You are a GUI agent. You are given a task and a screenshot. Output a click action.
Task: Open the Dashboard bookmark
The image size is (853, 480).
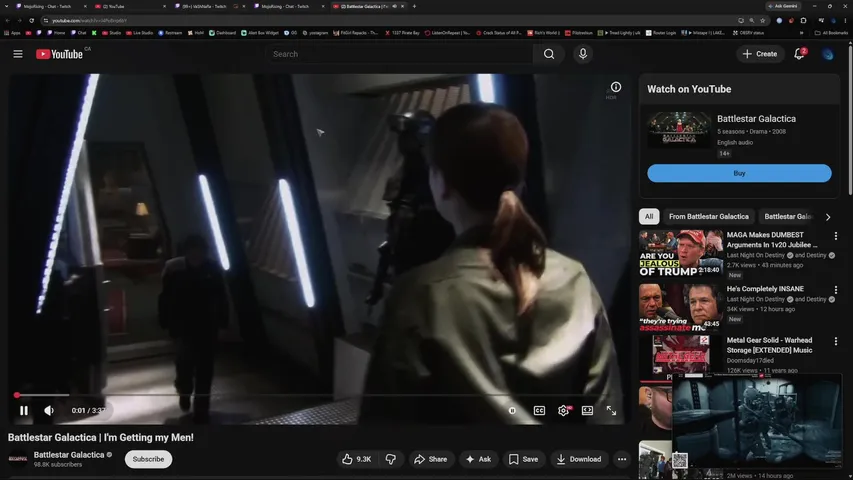(x=222, y=33)
